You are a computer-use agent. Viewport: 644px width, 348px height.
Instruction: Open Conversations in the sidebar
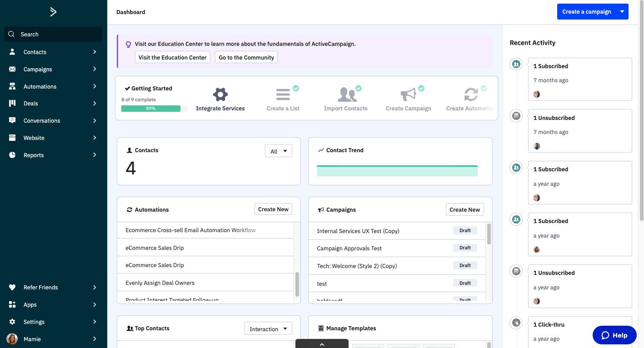pos(53,120)
